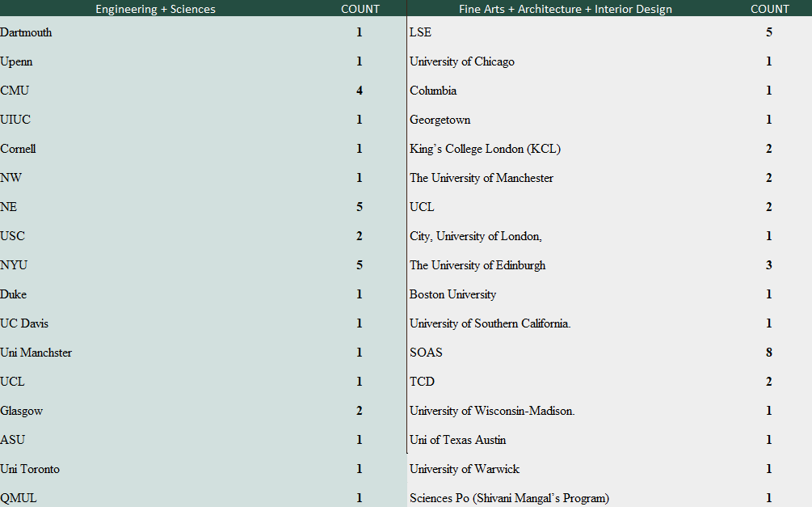
Task: Select the NYU cell
Action: (x=14, y=265)
